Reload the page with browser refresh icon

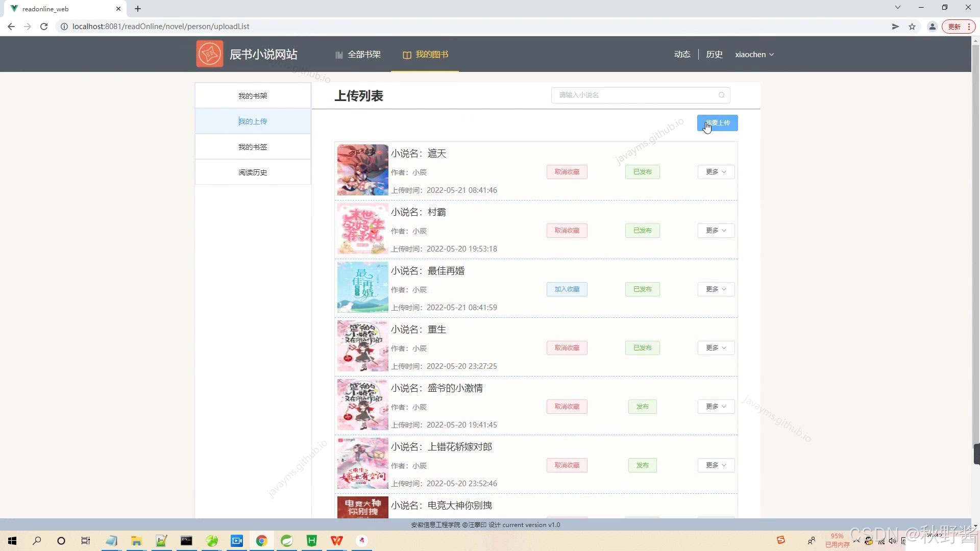tap(44, 27)
